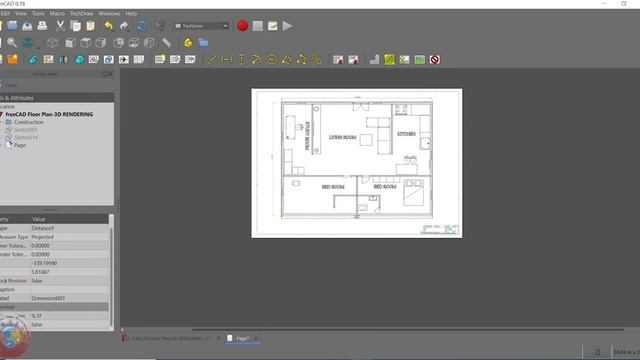Viewport: 640px width, 360px height.
Task: Click the LIVING ROOM label in the drawing
Action: tap(342, 138)
